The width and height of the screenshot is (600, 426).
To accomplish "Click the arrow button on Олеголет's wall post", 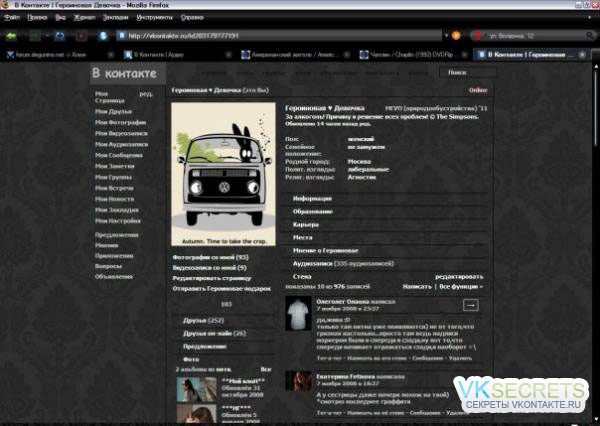I will [471, 305].
